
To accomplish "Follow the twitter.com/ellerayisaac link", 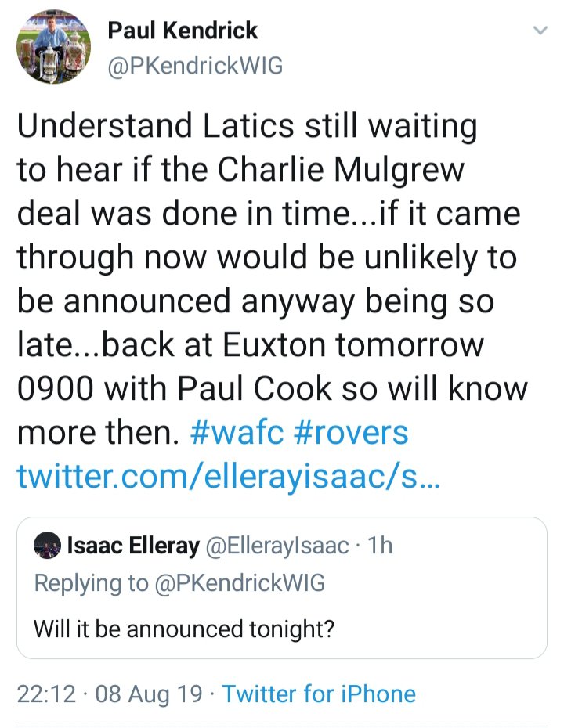I will (229, 474).
